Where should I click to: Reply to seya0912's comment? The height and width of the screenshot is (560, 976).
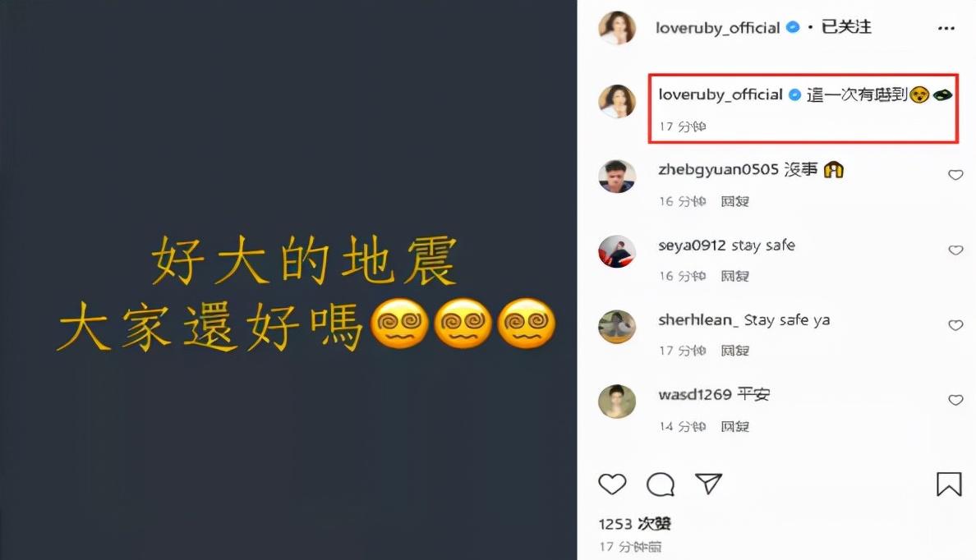pos(734,276)
